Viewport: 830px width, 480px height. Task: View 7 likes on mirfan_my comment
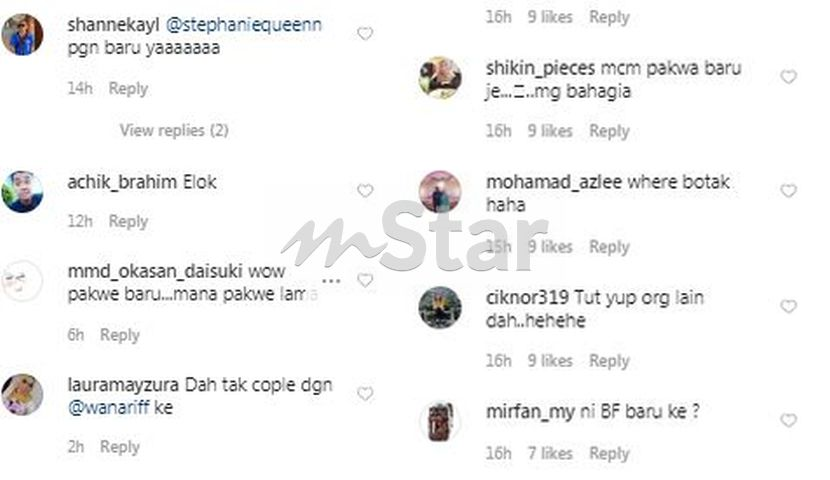pos(550,454)
